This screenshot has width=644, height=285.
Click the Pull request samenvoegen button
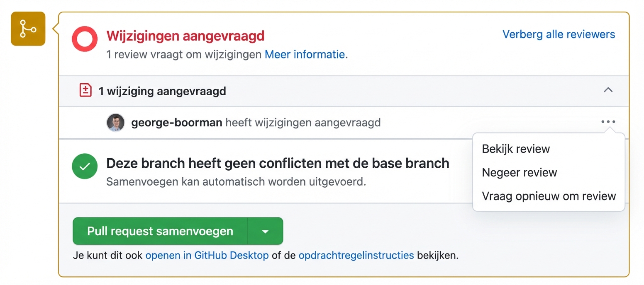(159, 231)
